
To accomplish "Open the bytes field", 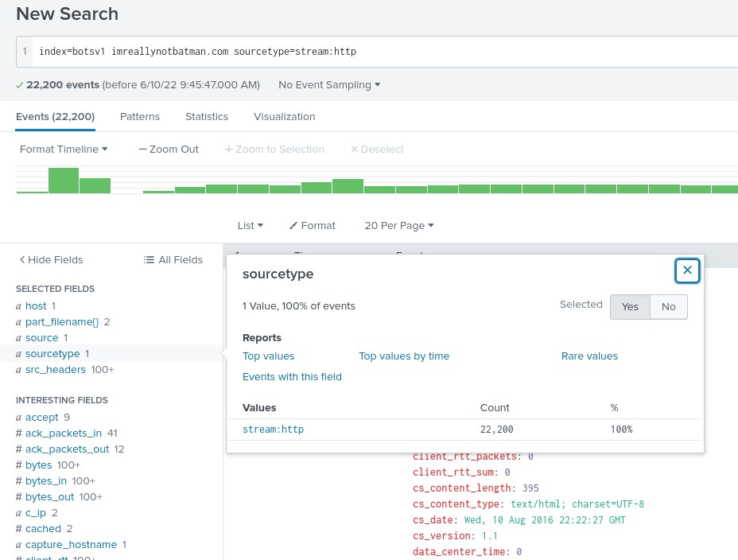I will [x=39, y=465].
